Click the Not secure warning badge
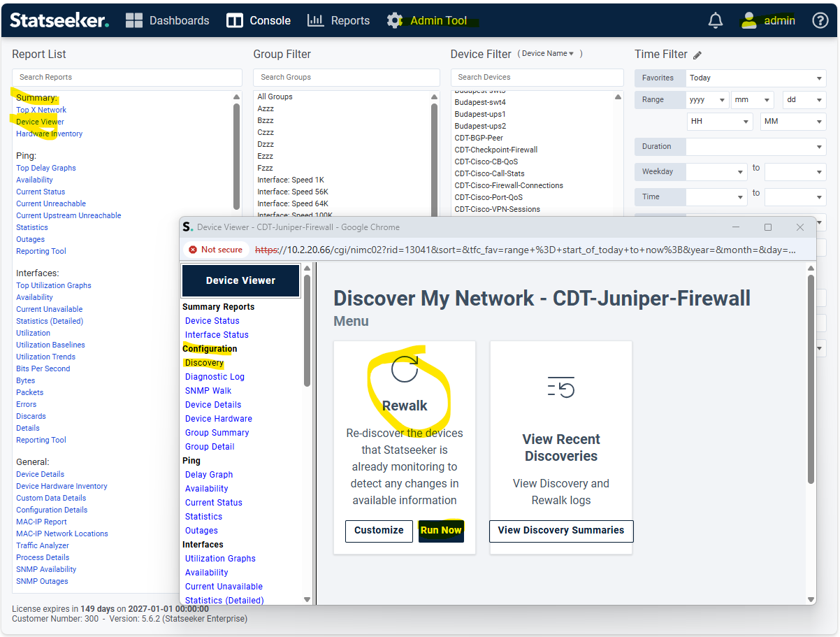840x637 pixels. pyautogui.click(x=216, y=250)
